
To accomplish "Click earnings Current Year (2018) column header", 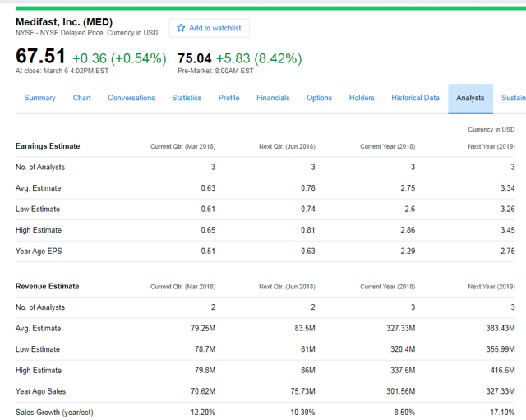I will point(387,146).
